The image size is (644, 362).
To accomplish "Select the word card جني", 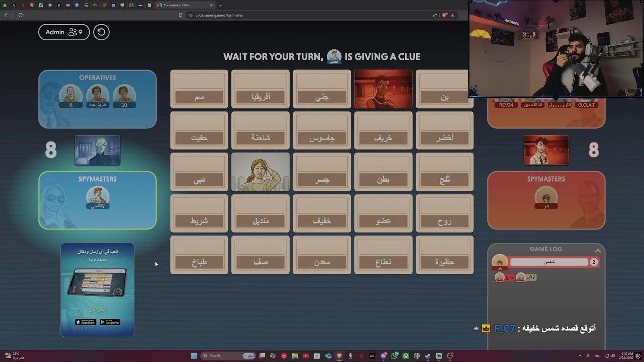I will point(322,89).
